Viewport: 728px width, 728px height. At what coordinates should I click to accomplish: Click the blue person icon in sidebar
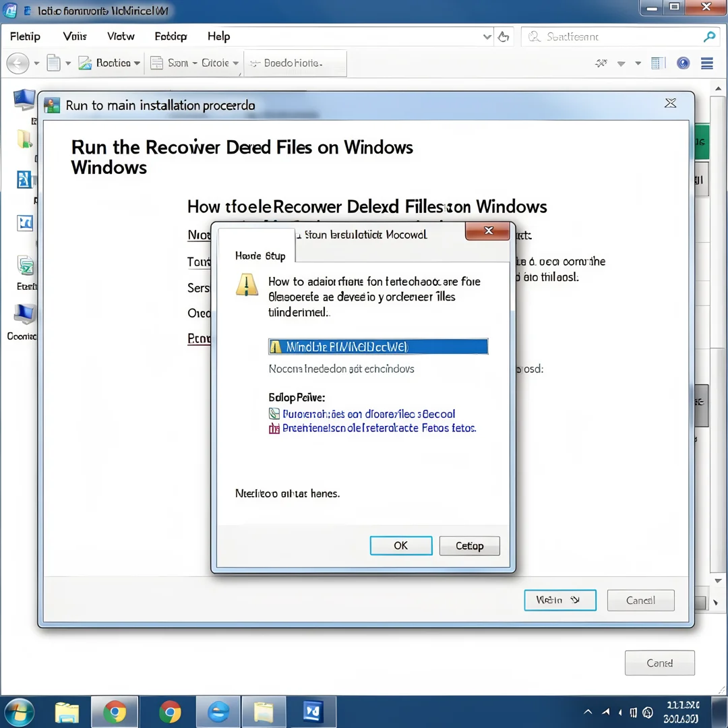(25, 179)
